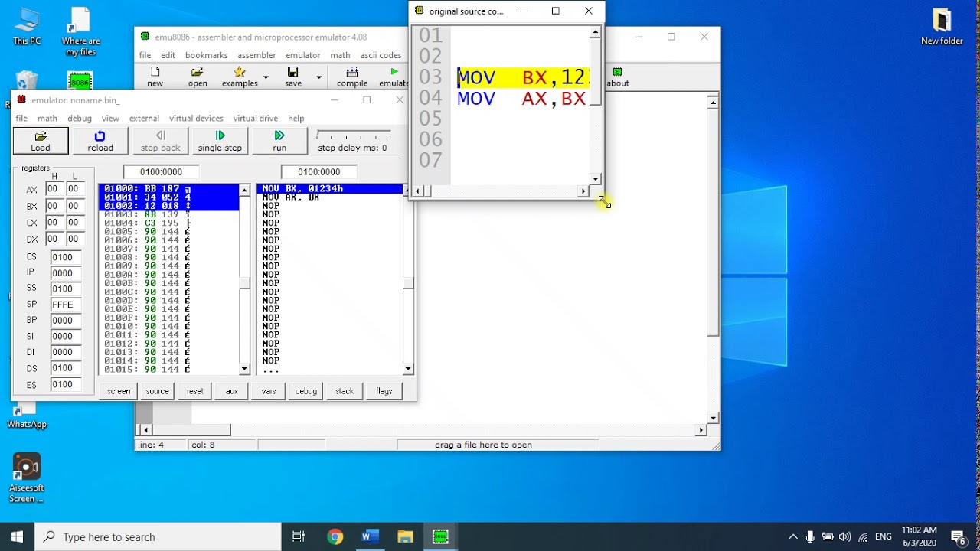Execute a single step
This screenshot has height=551, width=980.
(220, 141)
